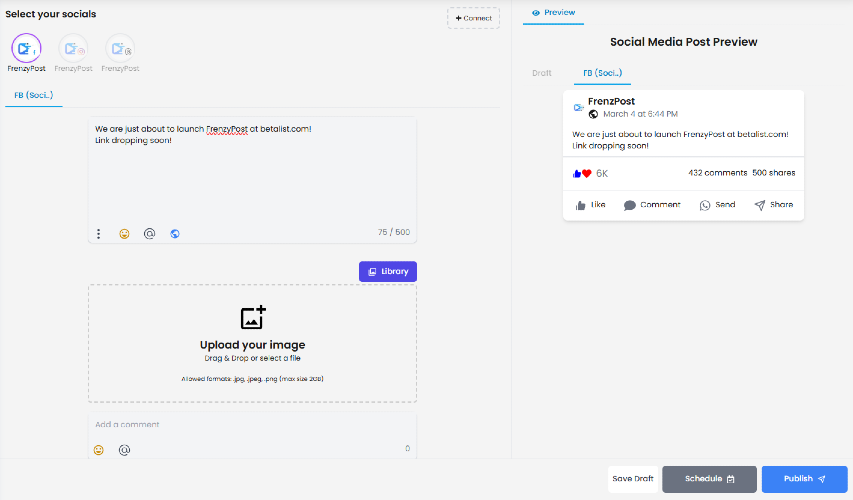Viewport: 853px width, 500px height.
Task: Click the Add a comment field
Action: [252, 424]
